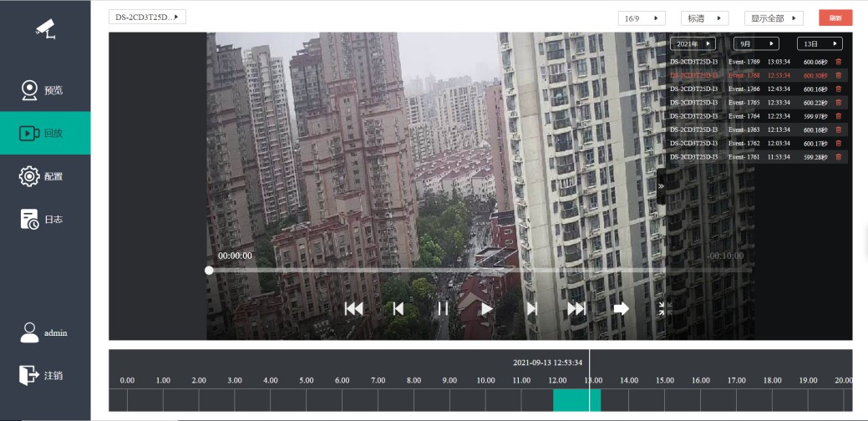The height and width of the screenshot is (421, 868).
Task: Go to the 预览 preview page
Action: point(45,90)
